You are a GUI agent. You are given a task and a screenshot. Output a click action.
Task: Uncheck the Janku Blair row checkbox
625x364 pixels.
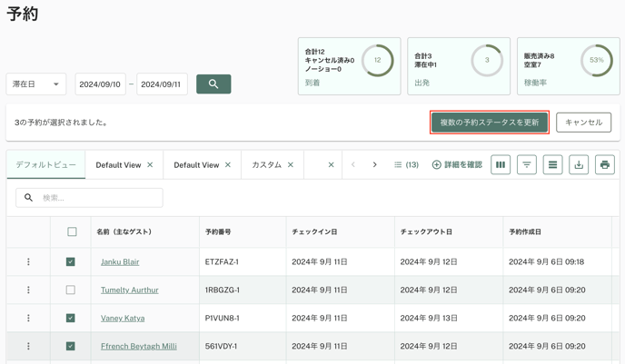pyautogui.click(x=71, y=261)
